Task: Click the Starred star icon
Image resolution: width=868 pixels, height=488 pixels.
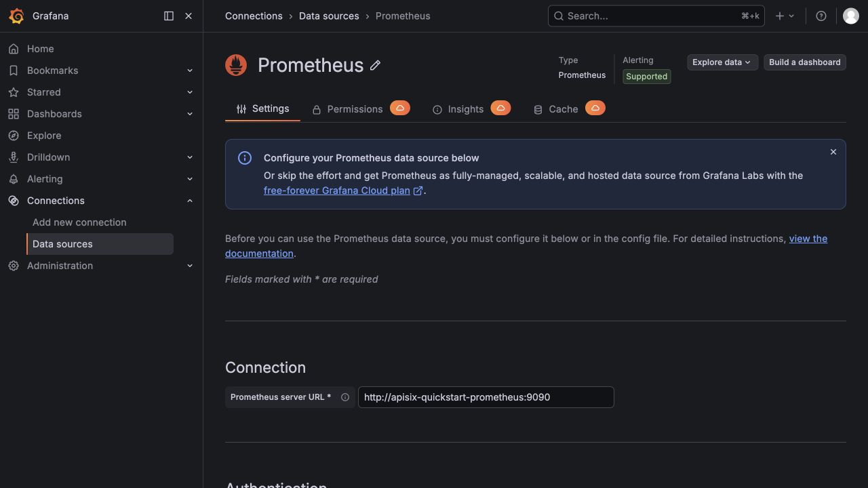Action: [14, 92]
